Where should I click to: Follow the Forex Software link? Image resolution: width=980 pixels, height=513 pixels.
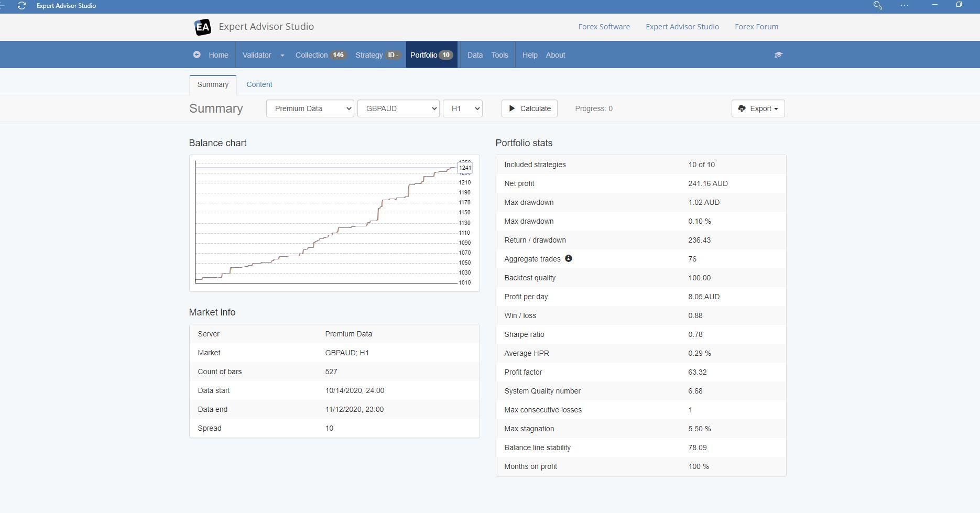tap(604, 27)
